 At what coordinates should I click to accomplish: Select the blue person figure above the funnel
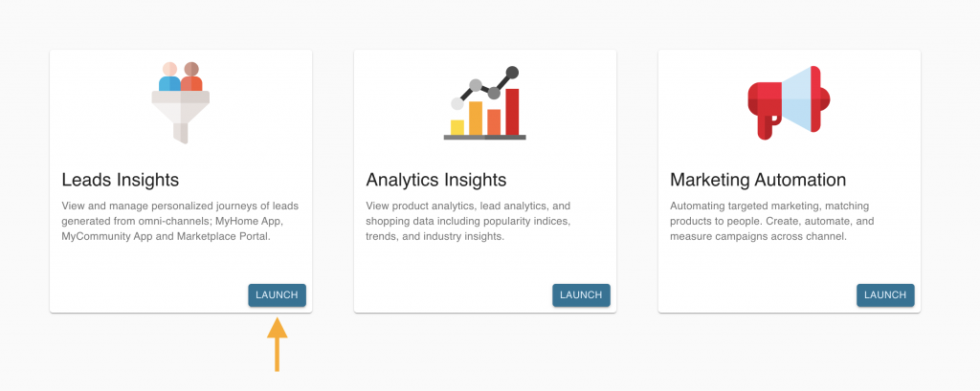click(169, 77)
